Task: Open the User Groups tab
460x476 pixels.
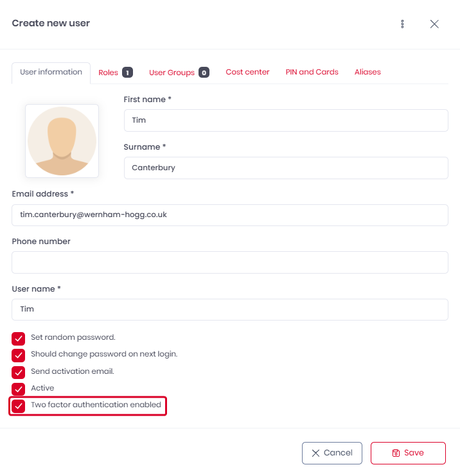Action: (179, 73)
